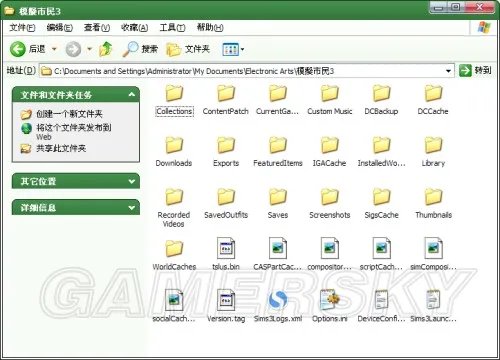Viewport: 500px width, 360px height.
Task: Select the IGACache folder
Action: pyautogui.click(x=329, y=151)
